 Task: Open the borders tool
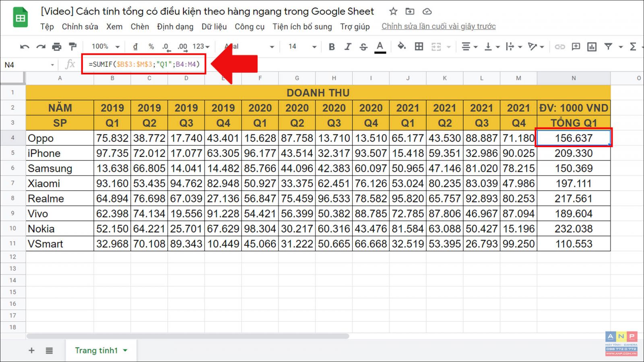point(419,47)
